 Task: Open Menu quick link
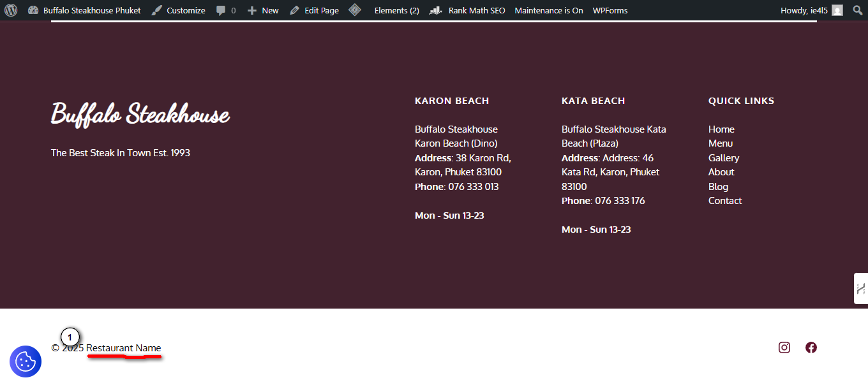pos(721,143)
